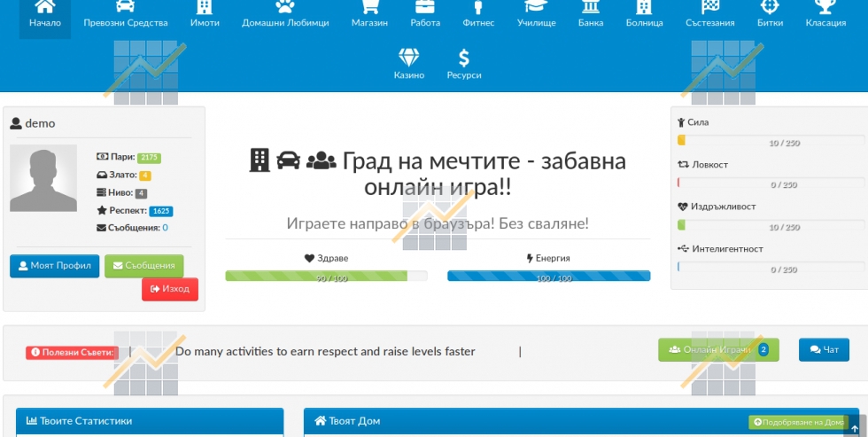This screenshot has width=868, height=437.
Task: Click the messages count link
Action: pyautogui.click(x=165, y=228)
